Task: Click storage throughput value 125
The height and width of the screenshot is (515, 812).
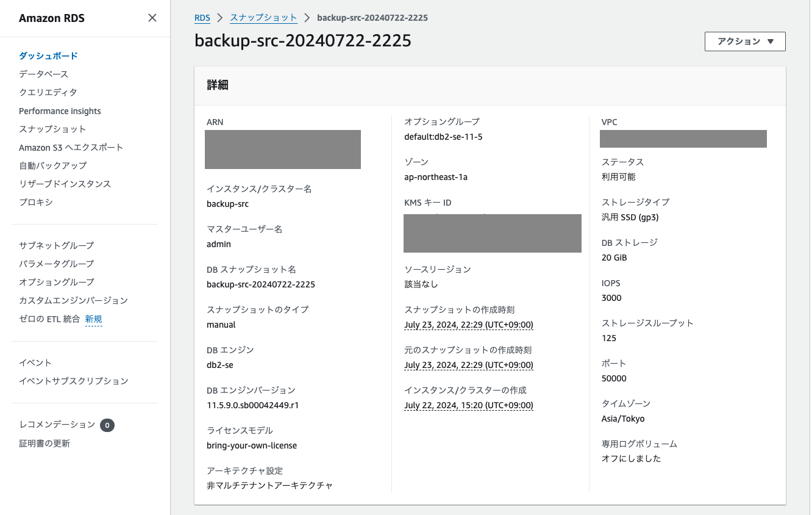Action: coord(609,338)
